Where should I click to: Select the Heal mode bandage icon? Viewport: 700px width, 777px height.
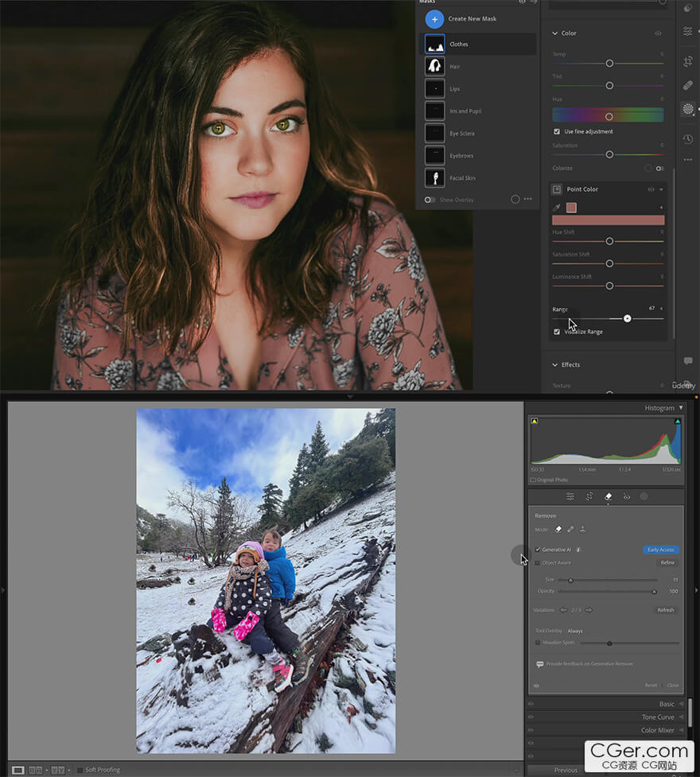(x=570, y=529)
